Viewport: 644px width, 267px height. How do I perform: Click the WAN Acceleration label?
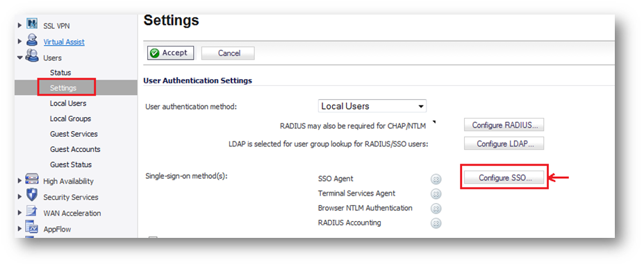[72, 213]
